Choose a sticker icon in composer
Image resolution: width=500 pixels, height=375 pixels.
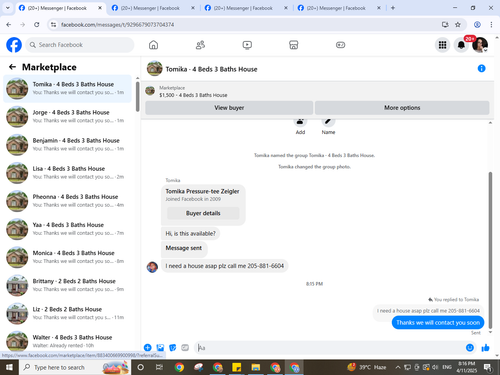tap(173, 348)
